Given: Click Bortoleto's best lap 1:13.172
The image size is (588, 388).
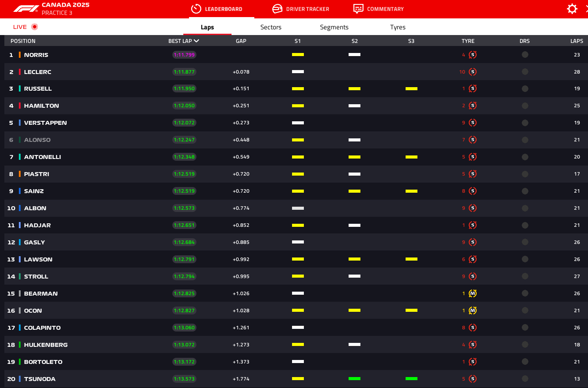Looking at the screenshot, I should (184, 362).
